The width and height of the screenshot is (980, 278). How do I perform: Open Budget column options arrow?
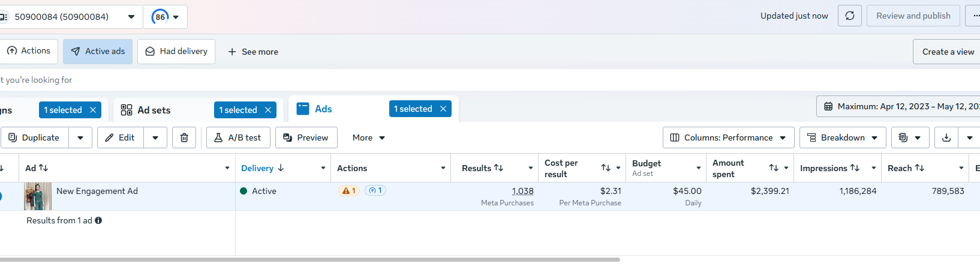point(699,168)
